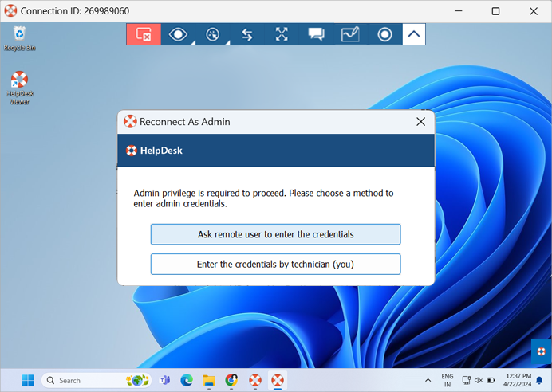Screen dimensions: 552x392
Task: Click the ENG IN language indicator
Action: click(x=448, y=380)
